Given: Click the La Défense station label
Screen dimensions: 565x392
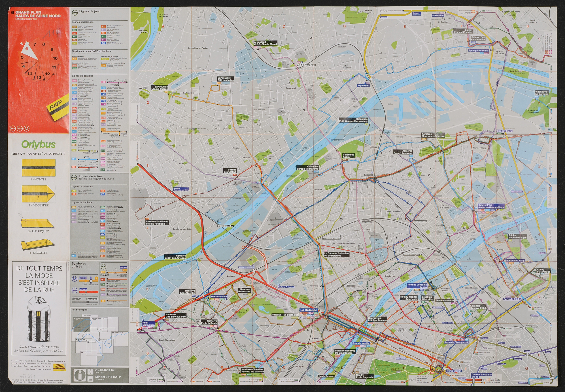Looking at the screenshot, I should 309,310.
